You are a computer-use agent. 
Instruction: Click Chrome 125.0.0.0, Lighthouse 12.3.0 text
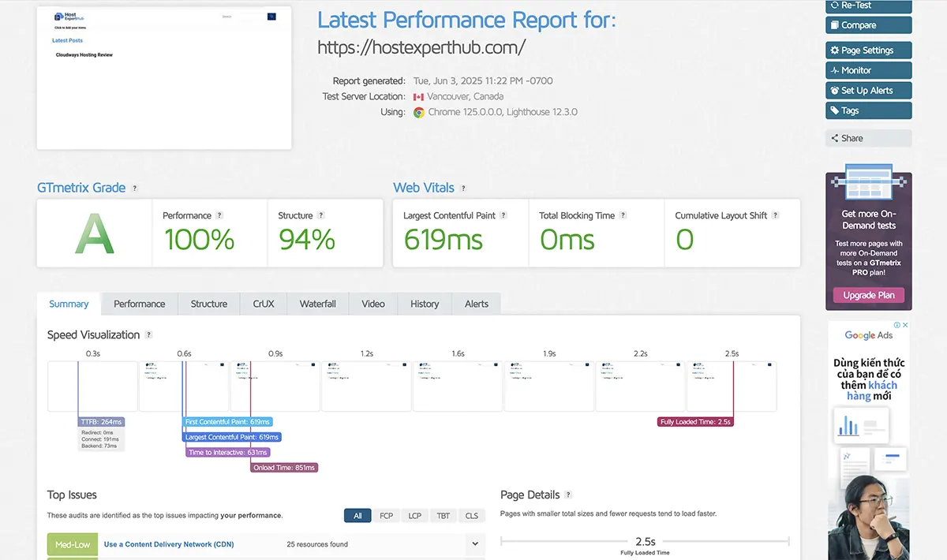point(503,112)
